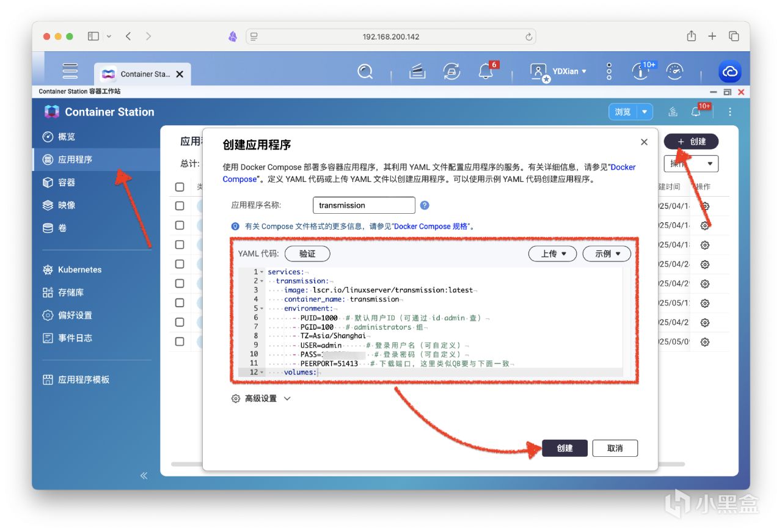
Task: Click the + 创建 button at top right
Action: pos(691,141)
